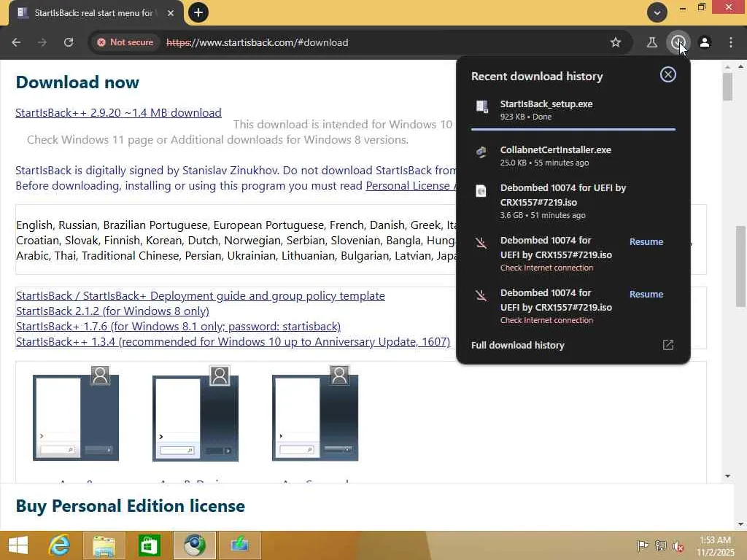Image resolution: width=747 pixels, height=560 pixels.
Task: Open StartIsBack_setup.exe from download list
Action: pos(573,110)
